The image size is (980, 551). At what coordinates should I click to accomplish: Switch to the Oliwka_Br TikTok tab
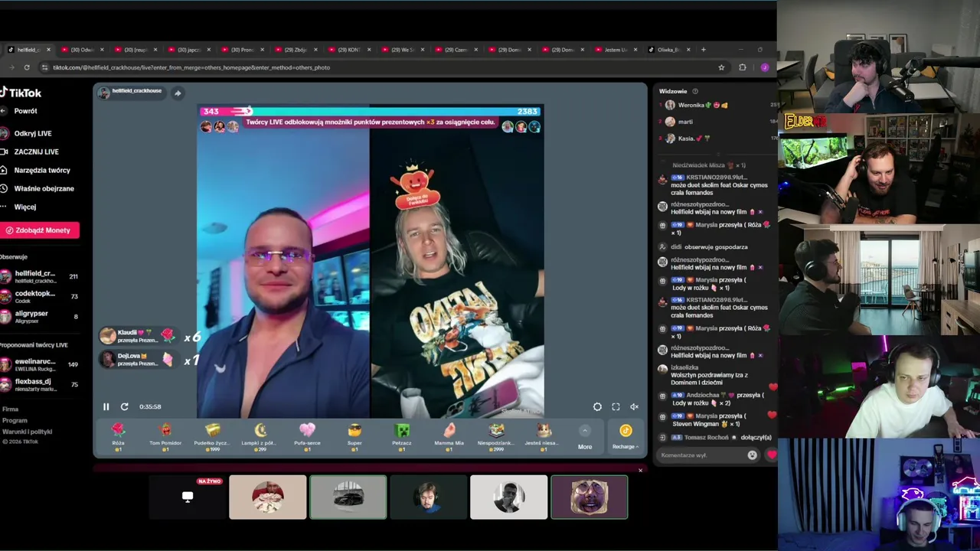pyautogui.click(x=668, y=50)
